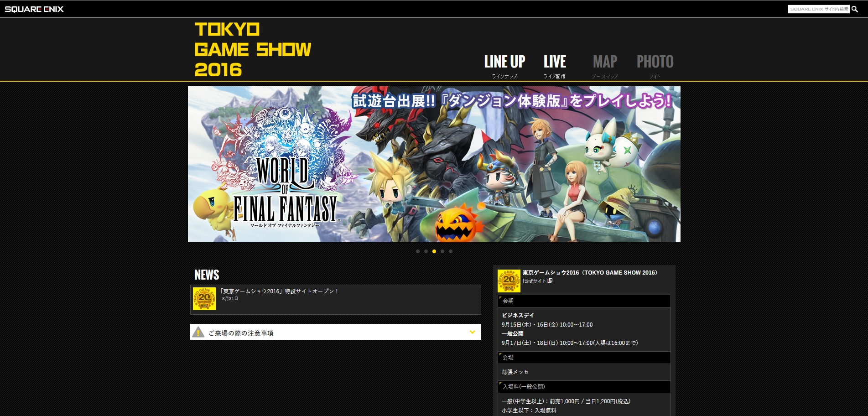This screenshot has width=868, height=416.
Task: Click the 会期 section header
Action: [584, 301]
